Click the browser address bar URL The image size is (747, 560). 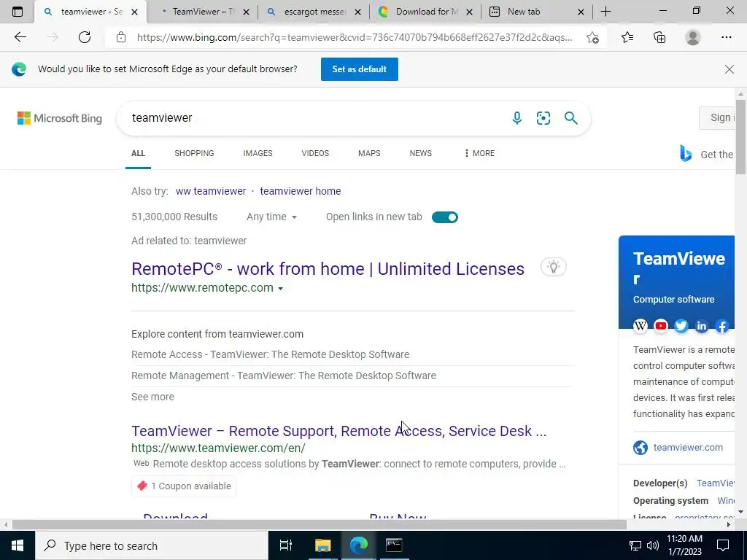coord(355,37)
